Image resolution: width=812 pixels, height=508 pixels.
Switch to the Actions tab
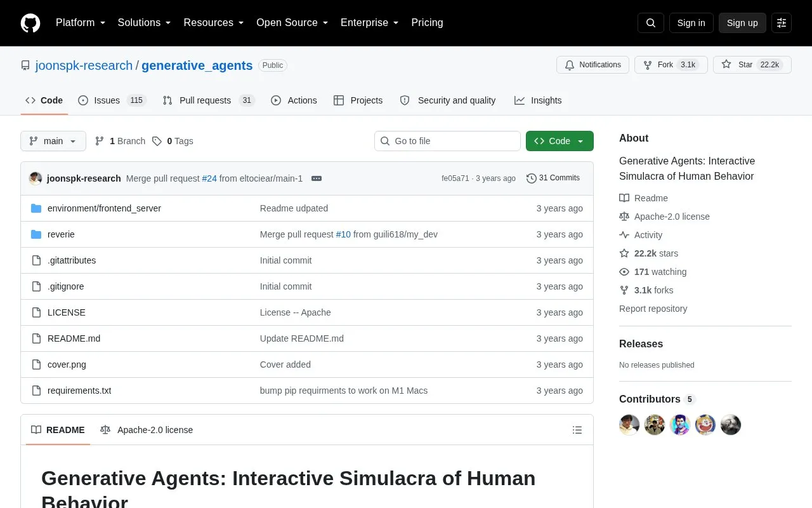pos(294,100)
